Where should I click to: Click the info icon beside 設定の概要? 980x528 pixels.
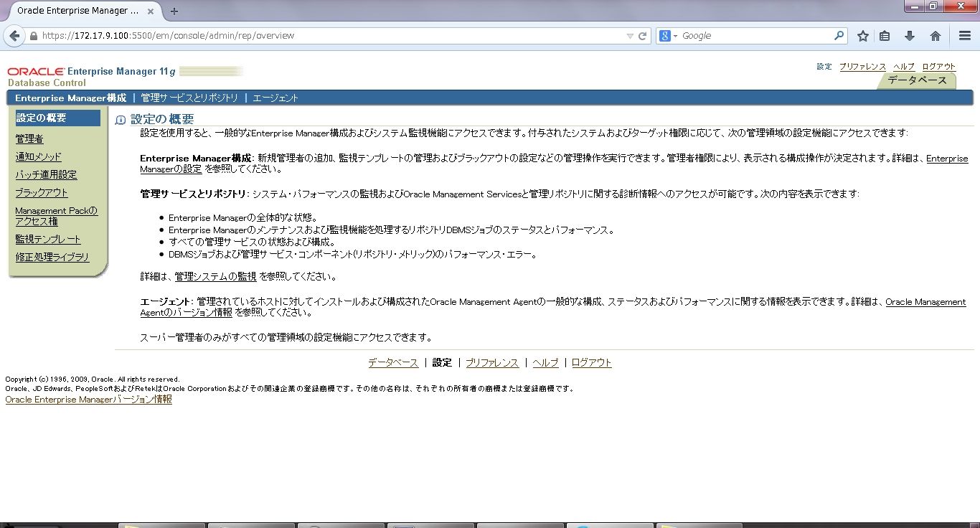tap(120, 120)
